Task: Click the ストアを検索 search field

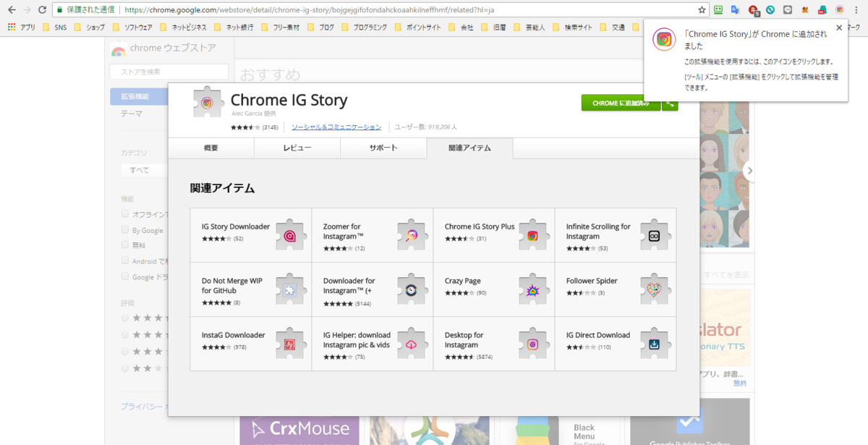Action: pos(169,72)
